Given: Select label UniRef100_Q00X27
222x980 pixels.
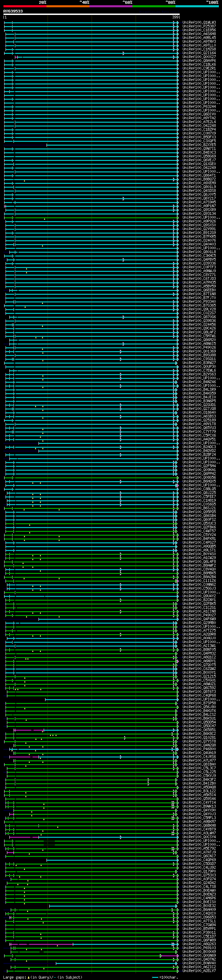Looking at the screenshot, I should click(x=199, y=57).
